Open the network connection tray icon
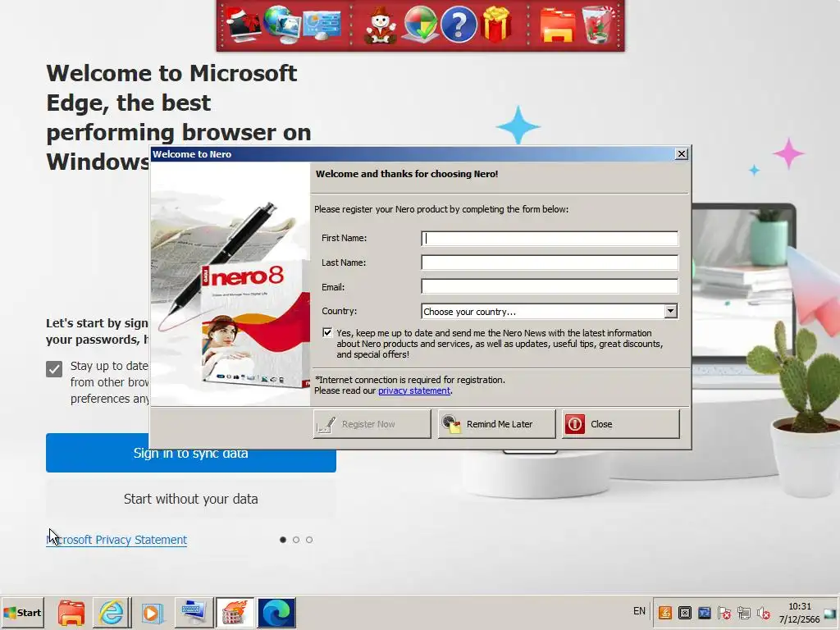The image size is (840, 630). (743, 612)
